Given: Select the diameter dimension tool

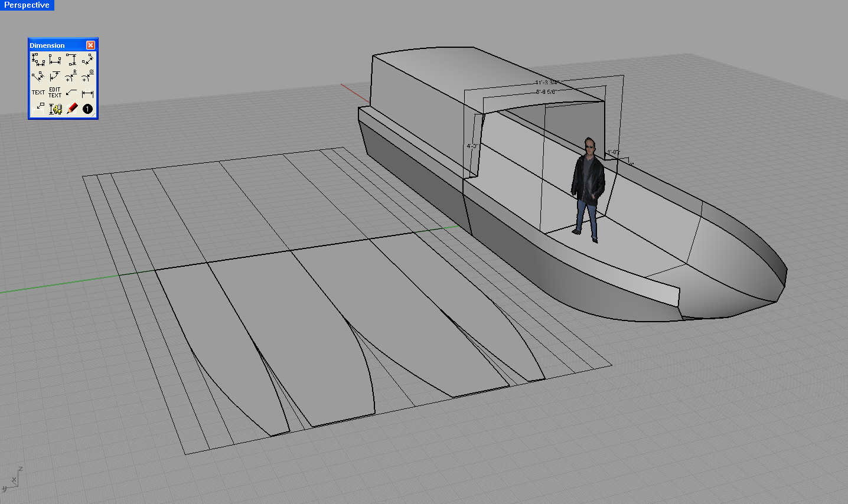Looking at the screenshot, I should (87, 76).
